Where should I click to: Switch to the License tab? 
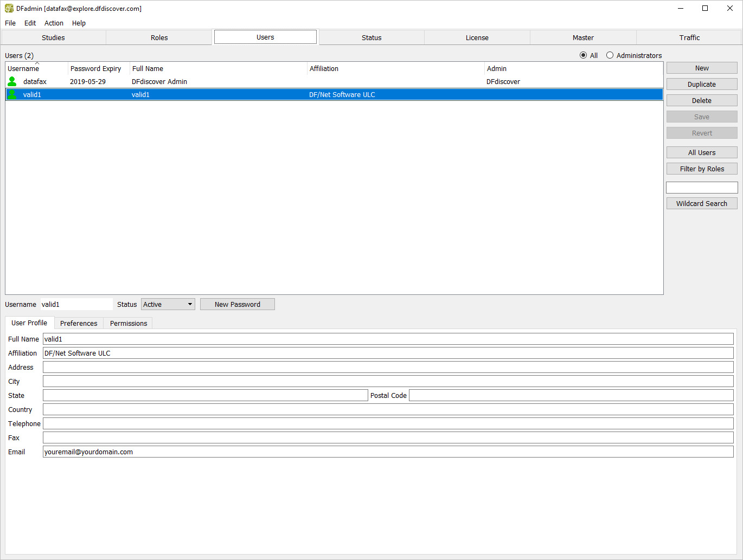point(477,37)
